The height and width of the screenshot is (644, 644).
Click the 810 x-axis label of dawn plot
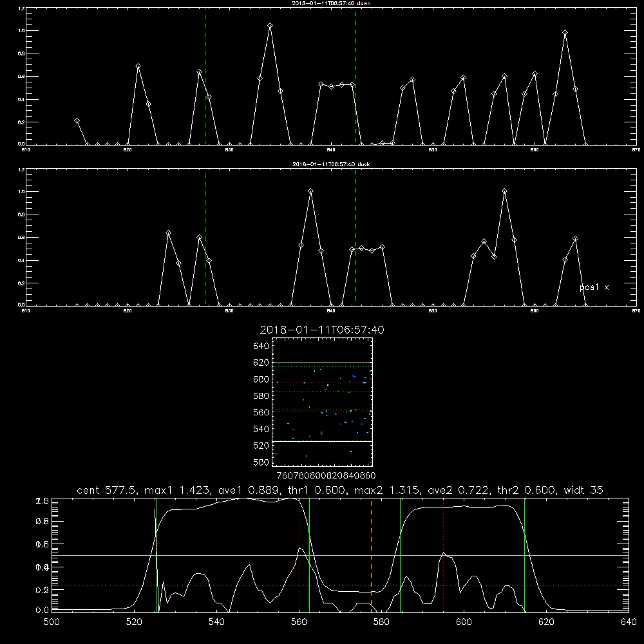26,150
